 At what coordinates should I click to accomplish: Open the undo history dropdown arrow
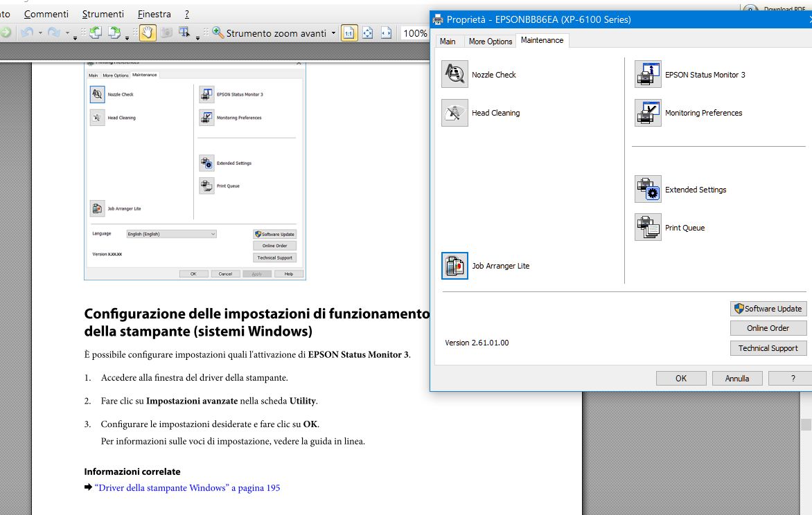[x=40, y=33]
